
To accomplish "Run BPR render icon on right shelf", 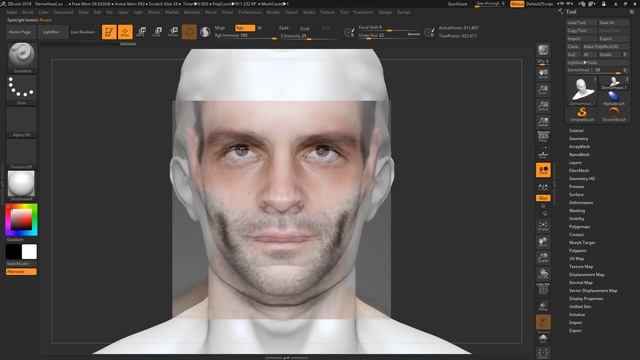I will [x=543, y=50].
